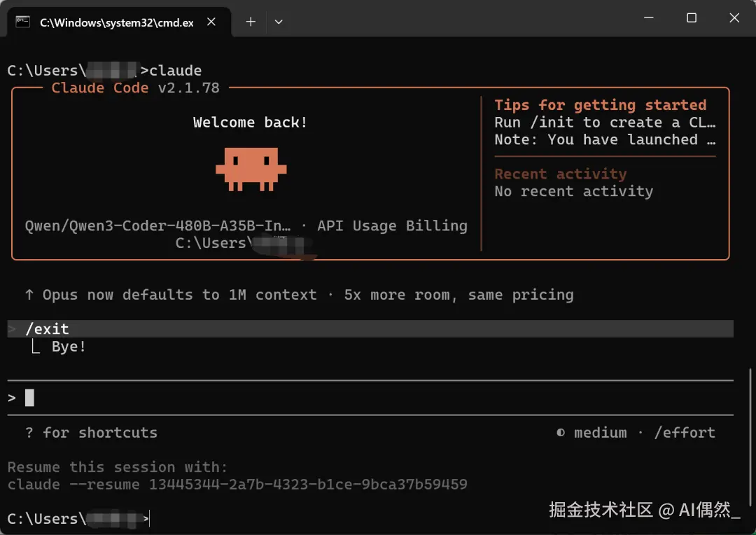Click the "claude --resume" command line
Image resolution: width=756 pixels, height=535 pixels.
237,485
